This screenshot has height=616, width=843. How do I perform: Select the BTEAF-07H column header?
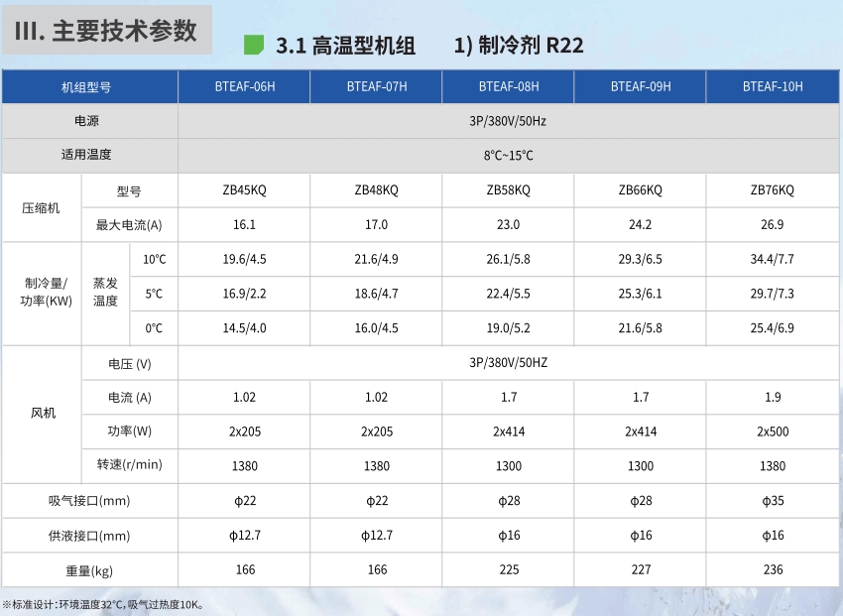(x=377, y=87)
